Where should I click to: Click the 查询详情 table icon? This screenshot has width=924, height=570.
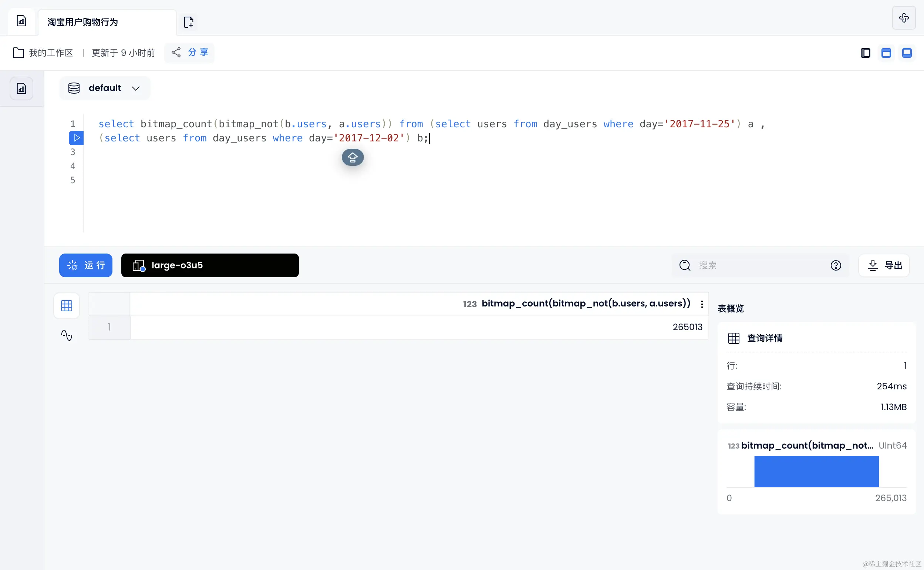[x=734, y=338]
